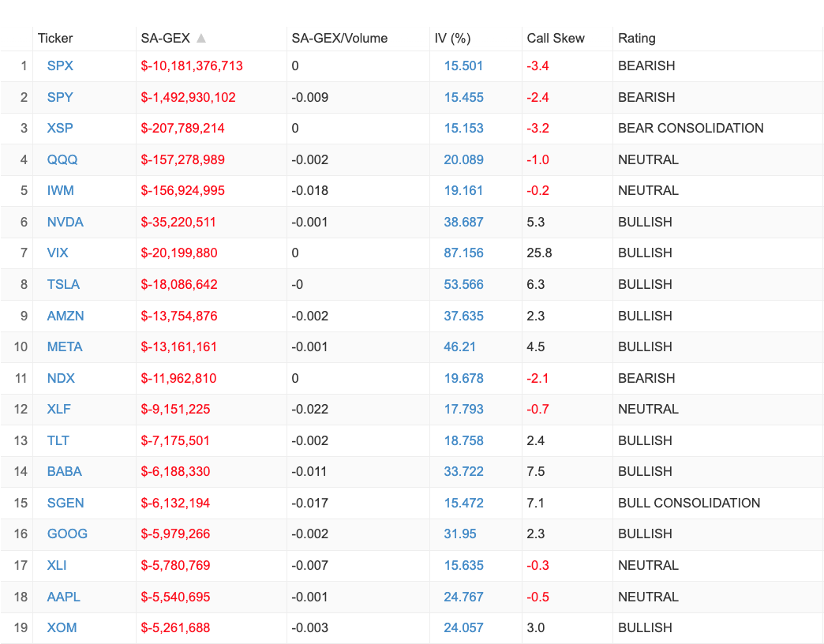Image resolution: width=824 pixels, height=644 pixels.
Task: Click AMZN IV value 37.635
Action: [x=463, y=316]
